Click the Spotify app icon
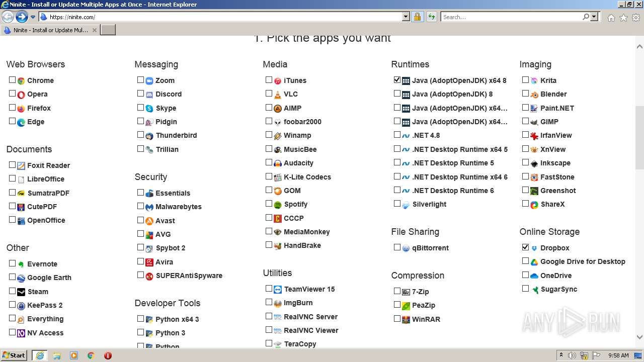Image resolution: width=644 pixels, height=362 pixels. tap(278, 205)
